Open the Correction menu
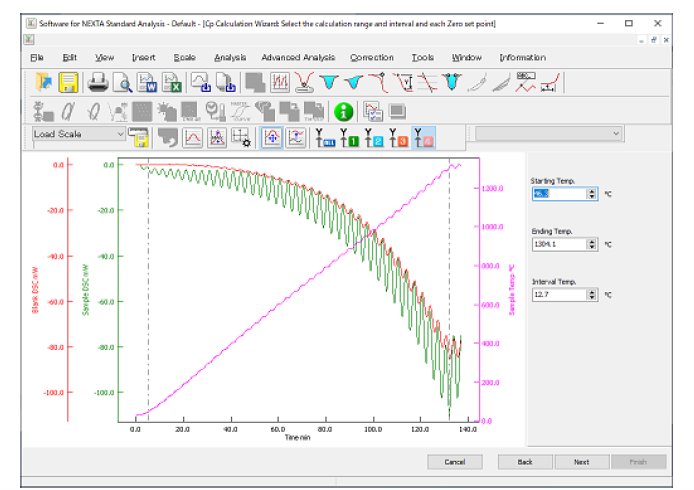Viewport: 694px width, 490px height. 372,58
